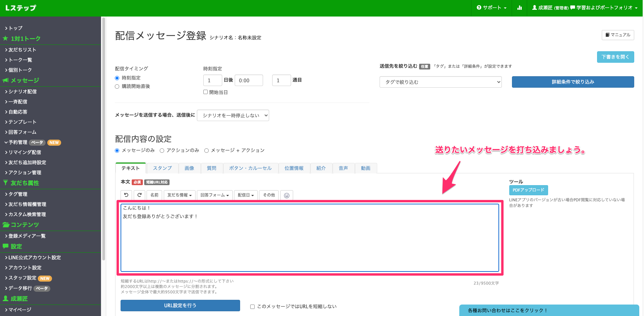Click the コンテンツ folder icon in sidebar
The width and height of the screenshot is (644, 316).
tap(6, 225)
